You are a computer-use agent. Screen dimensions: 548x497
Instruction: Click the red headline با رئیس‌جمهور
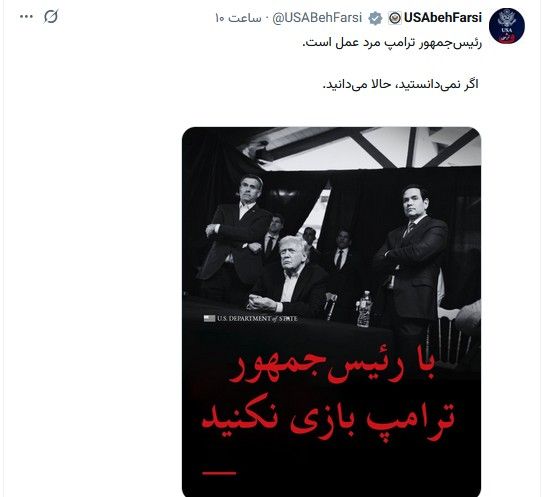tap(332, 369)
